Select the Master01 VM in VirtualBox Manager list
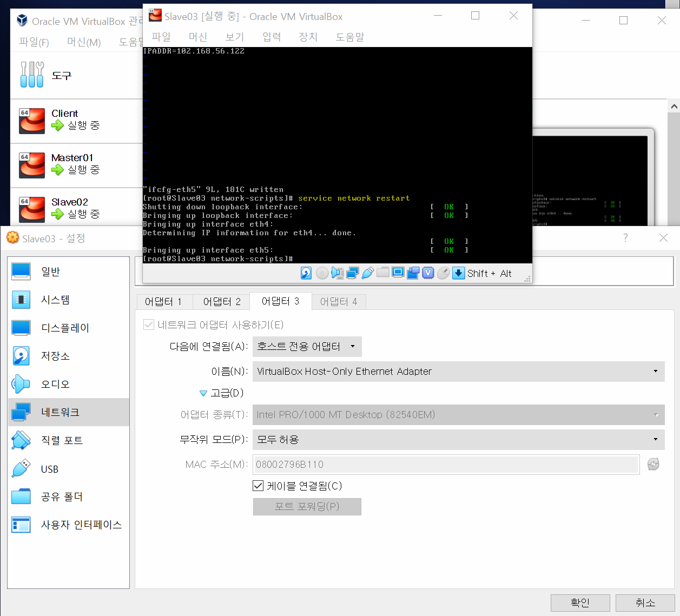The image size is (680, 616). [76, 165]
